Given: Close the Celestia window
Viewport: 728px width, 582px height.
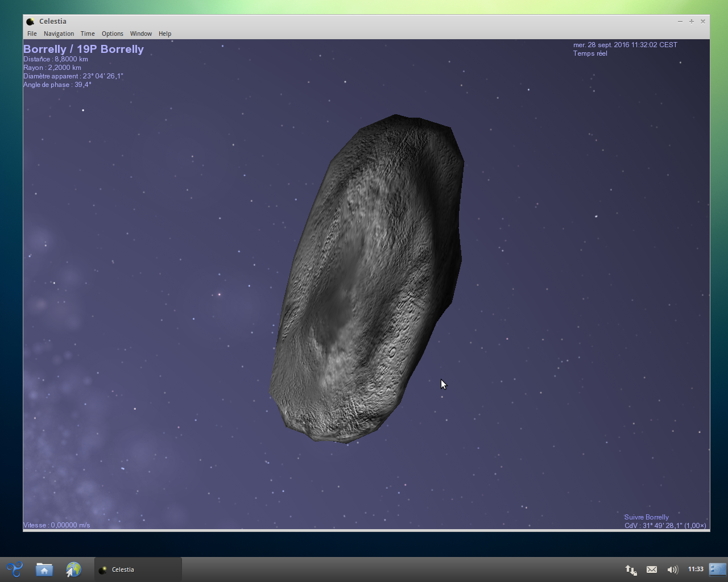Looking at the screenshot, I should [703, 22].
